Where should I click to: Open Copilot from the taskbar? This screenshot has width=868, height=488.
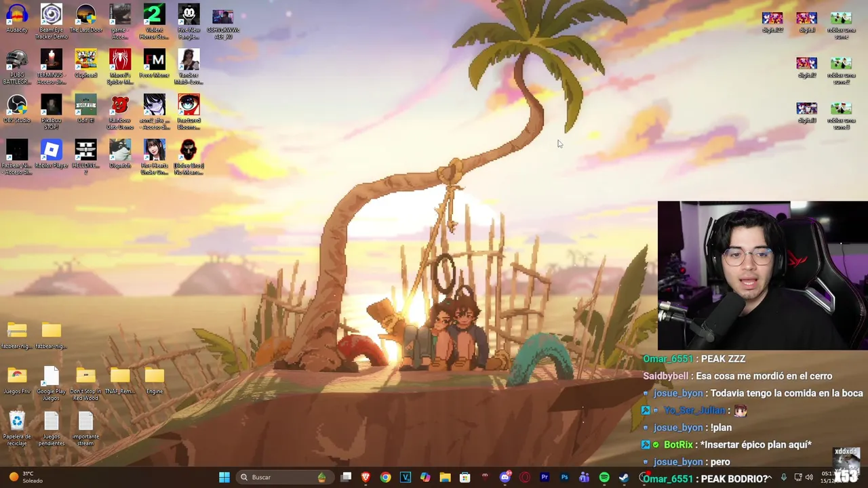click(x=425, y=477)
